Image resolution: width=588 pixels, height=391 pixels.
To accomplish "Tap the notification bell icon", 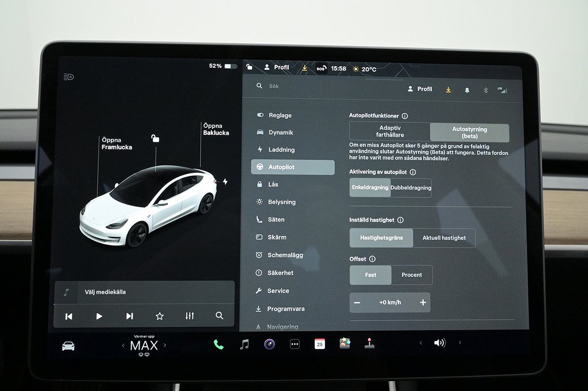I will tap(467, 90).
